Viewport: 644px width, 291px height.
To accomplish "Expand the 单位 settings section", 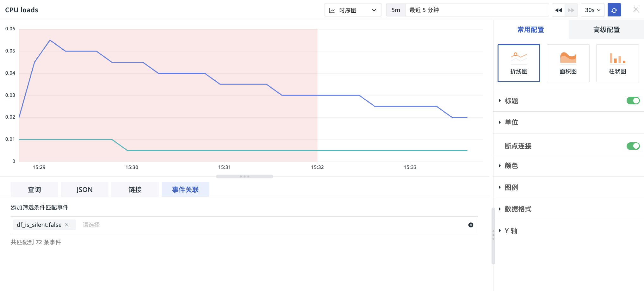I will point(568,122).
